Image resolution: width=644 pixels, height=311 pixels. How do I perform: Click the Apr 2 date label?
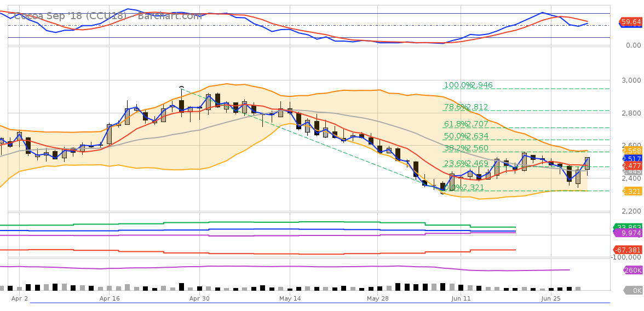pyautogui.click(x=20, y=298)
